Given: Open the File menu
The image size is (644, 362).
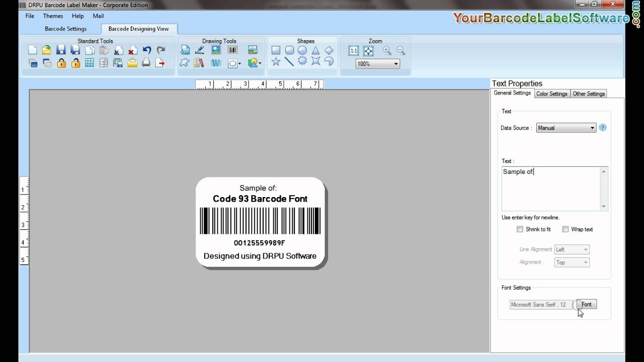Looking at the screenshot, I should (30, 16).
